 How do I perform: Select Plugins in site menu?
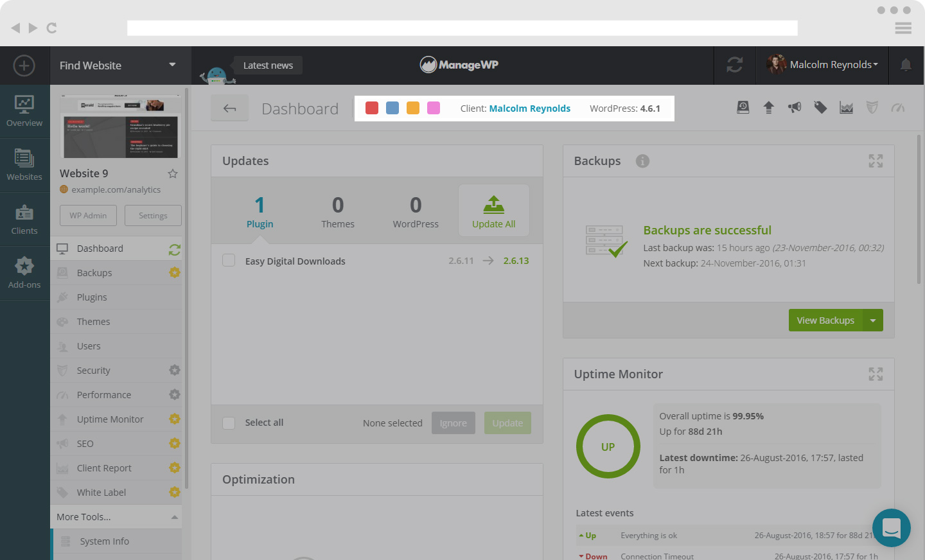click(116, 297)
